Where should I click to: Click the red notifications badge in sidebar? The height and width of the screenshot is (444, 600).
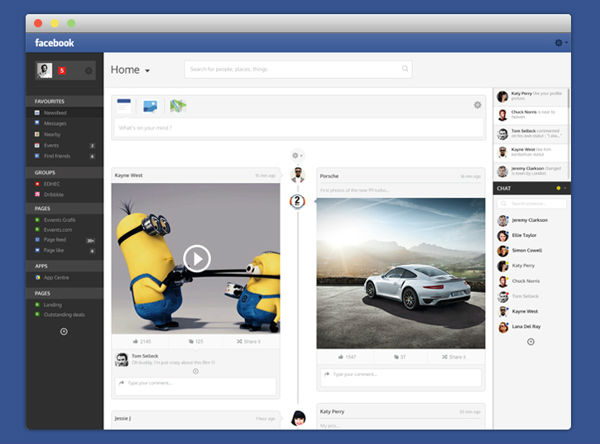61,70
